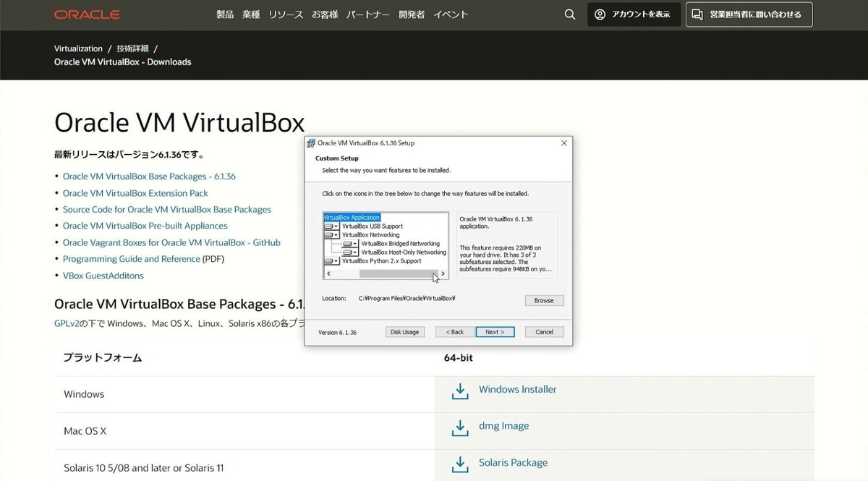Open the feature dropdown for VirtualBox Bridged Networking
Viewport: 868px width, 481px height.
point(351,244)
